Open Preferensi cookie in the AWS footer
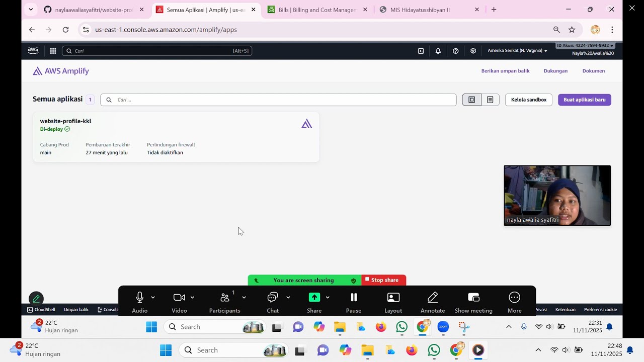644x362 pixels. pyautogui.click(x=600, y=310)
